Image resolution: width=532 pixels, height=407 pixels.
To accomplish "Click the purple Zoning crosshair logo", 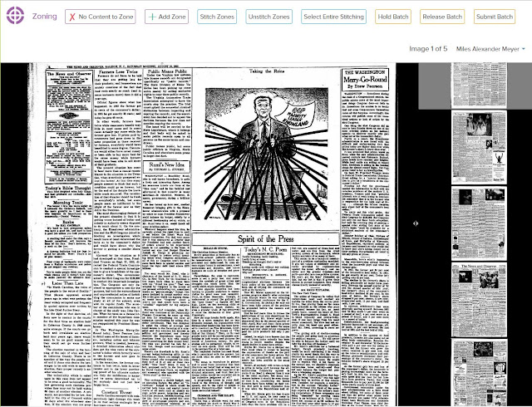I will 15,16.
